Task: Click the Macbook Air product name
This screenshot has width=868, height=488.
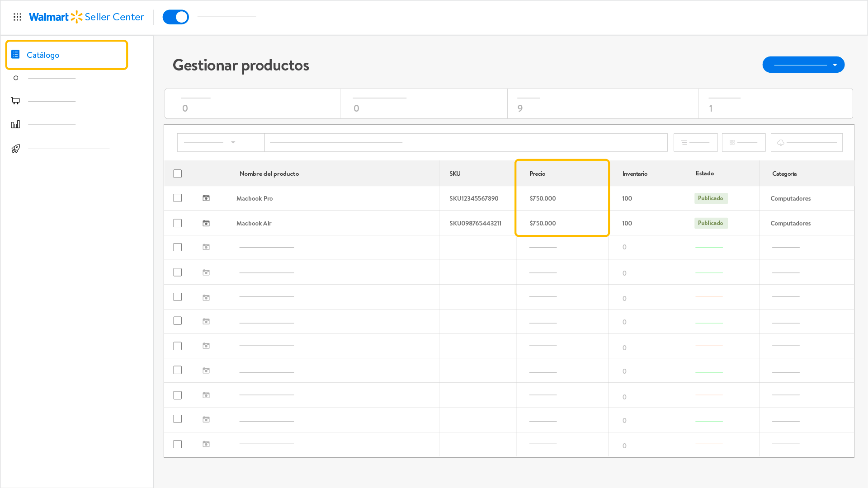Action: tap(254, 223)
